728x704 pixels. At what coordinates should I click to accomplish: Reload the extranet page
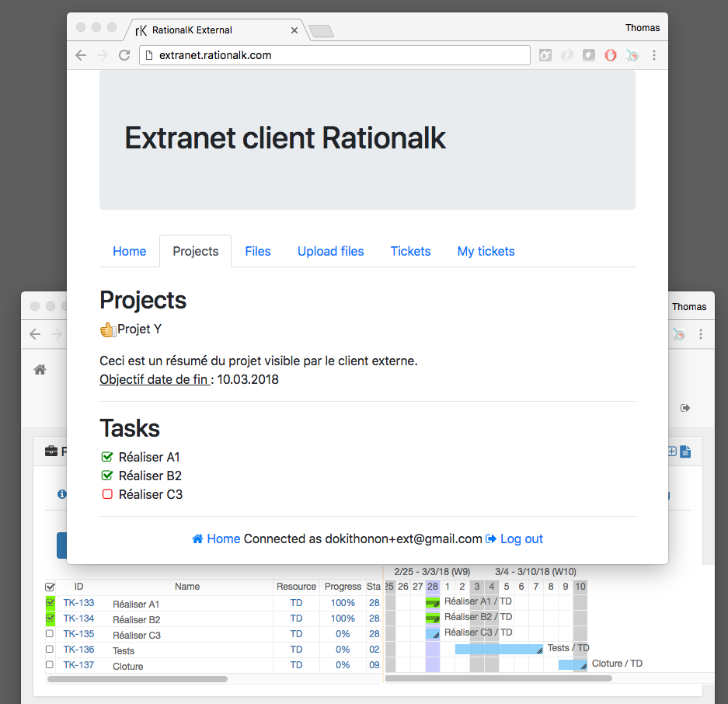[x=124, y=55]
